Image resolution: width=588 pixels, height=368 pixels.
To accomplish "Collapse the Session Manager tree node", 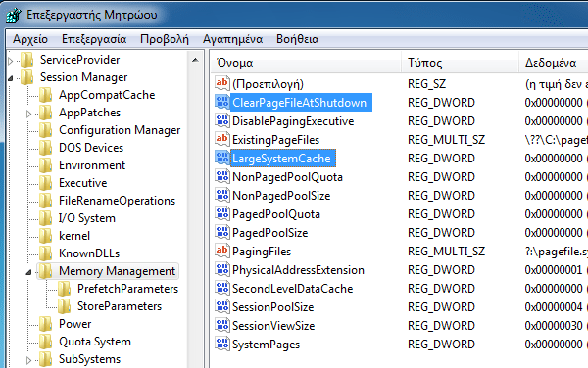I will [x=11, y=78].
